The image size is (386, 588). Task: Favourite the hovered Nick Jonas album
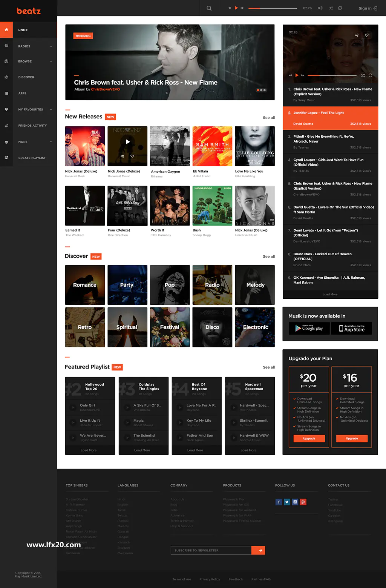pyautogui.click(x=132, y=156)
